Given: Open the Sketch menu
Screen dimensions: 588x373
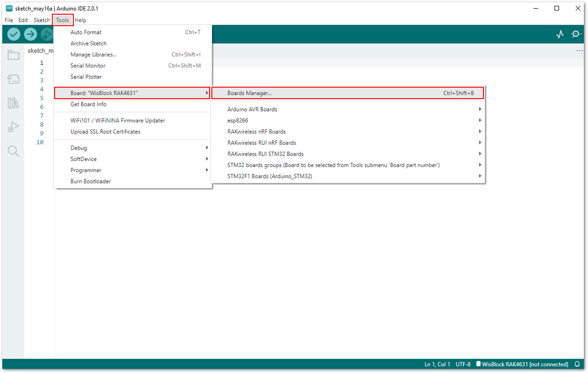Looking at the screenshot, I should coord(42,20).
